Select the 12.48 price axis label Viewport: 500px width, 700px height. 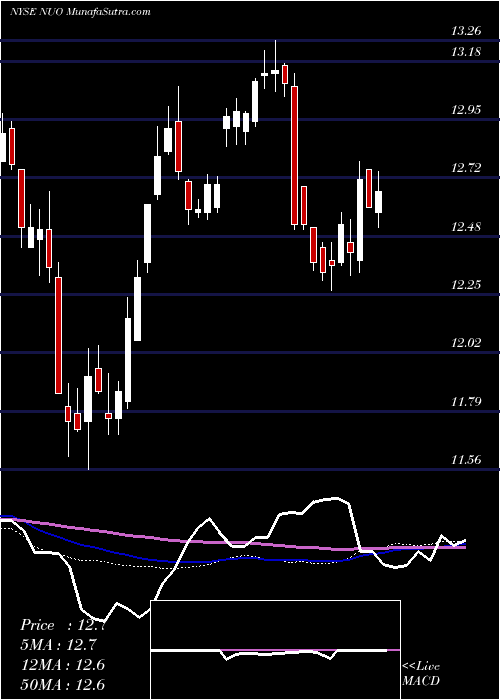[466, 227]
